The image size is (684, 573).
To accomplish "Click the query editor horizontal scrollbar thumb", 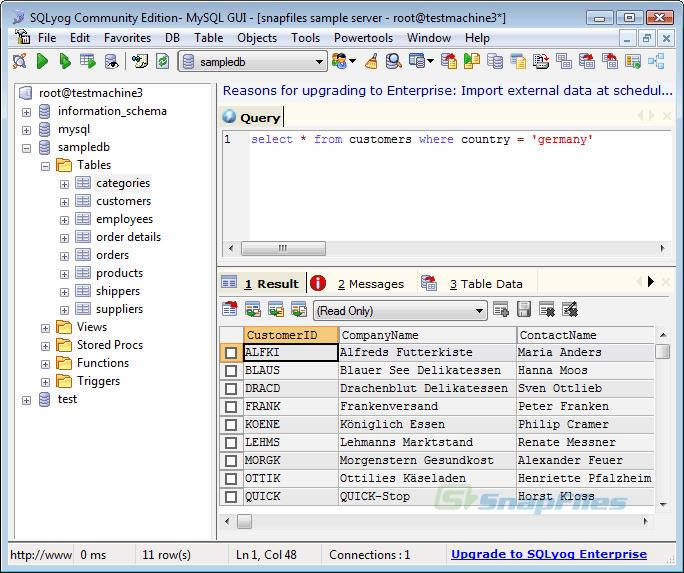I will (x=283, y=248).
